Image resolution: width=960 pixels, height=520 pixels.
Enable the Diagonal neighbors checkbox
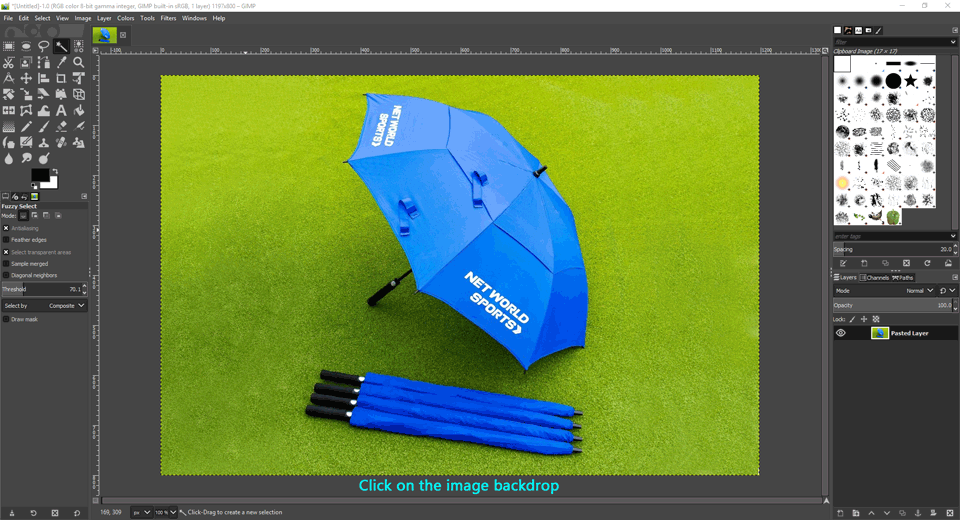pyautogui.click(x=6, y=275)
